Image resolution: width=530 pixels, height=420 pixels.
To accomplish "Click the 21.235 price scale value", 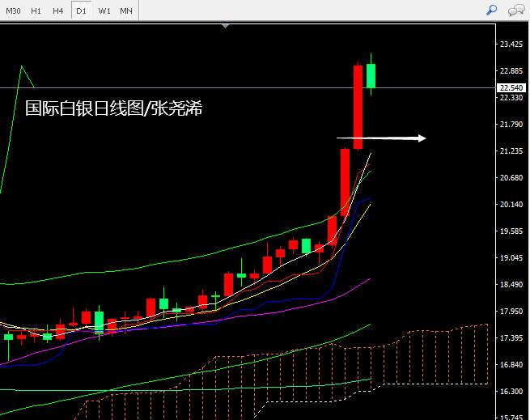I will [x=511, y=151].
